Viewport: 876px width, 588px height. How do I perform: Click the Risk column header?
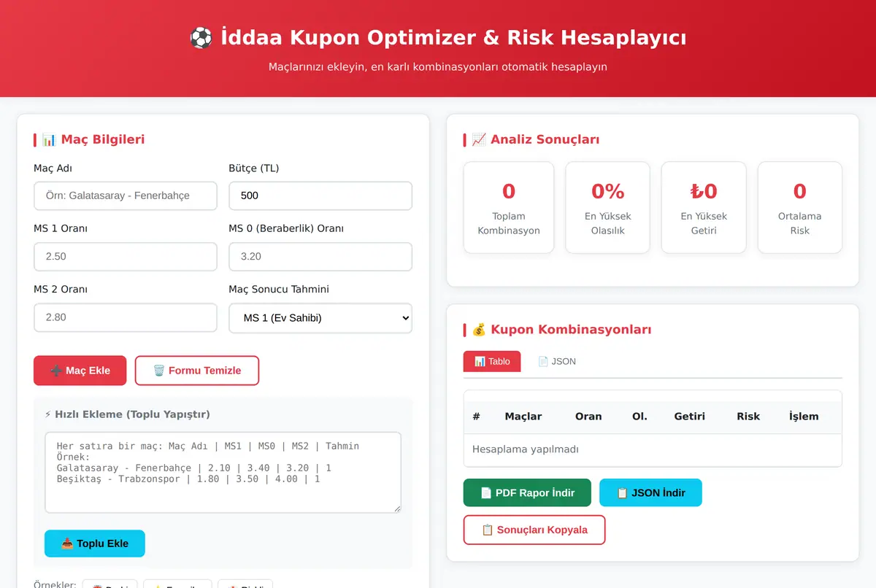[748, 417]
